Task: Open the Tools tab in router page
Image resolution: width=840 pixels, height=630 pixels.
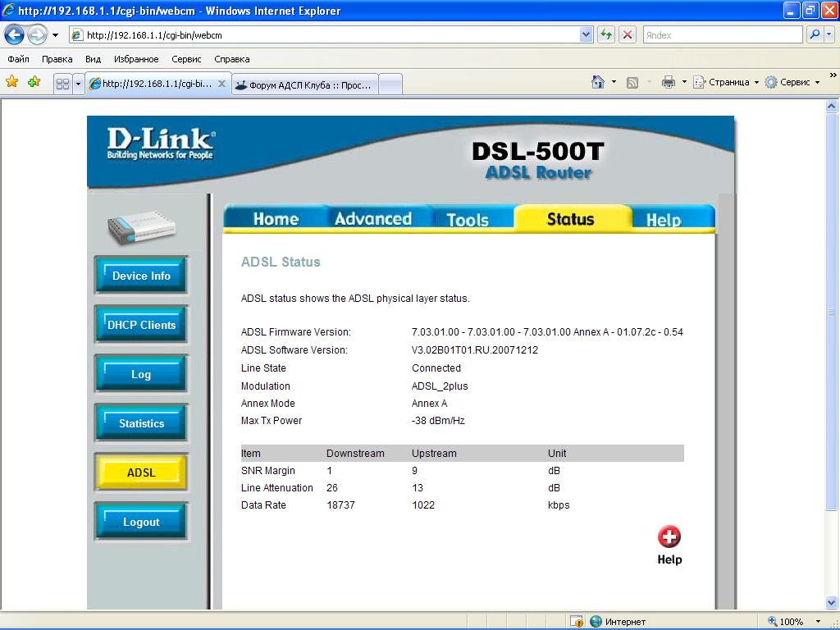Action: coord(468,219)
